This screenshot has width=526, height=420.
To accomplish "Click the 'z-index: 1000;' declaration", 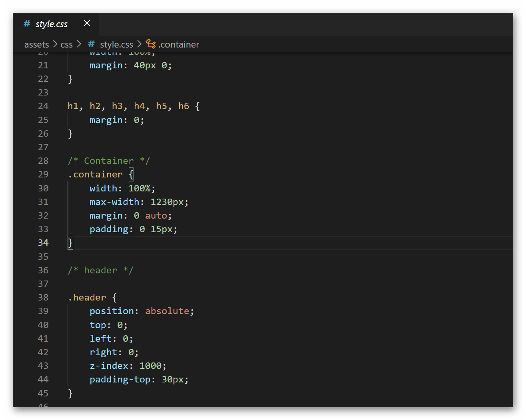I will pos(128,366).
